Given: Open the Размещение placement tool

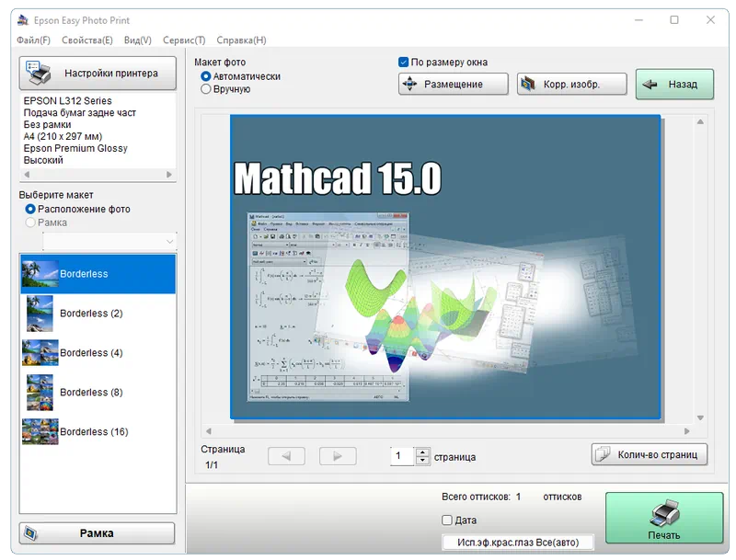Looking at the screenshot, I should 454,85.
